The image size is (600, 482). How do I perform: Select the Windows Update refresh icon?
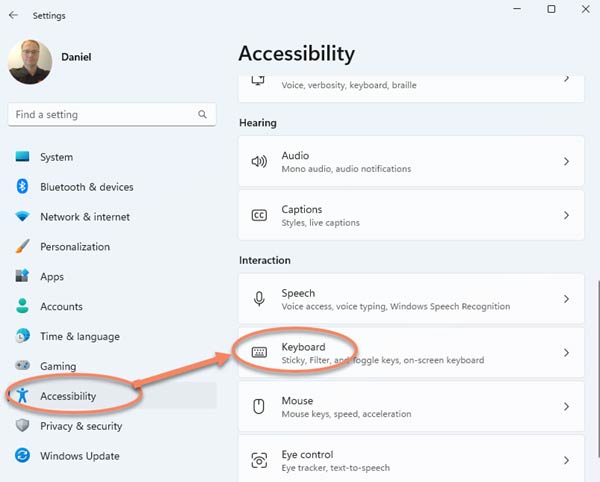pos(22,456)
